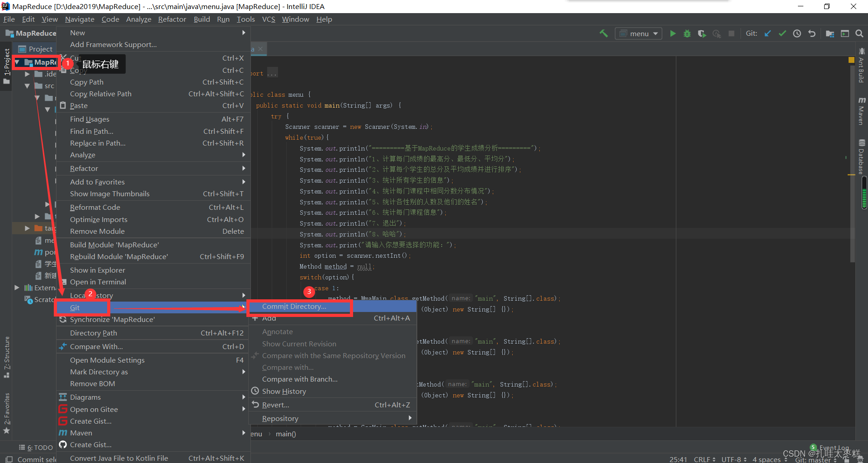Open the File menu
868x463 pixels.
pos(9,19)
